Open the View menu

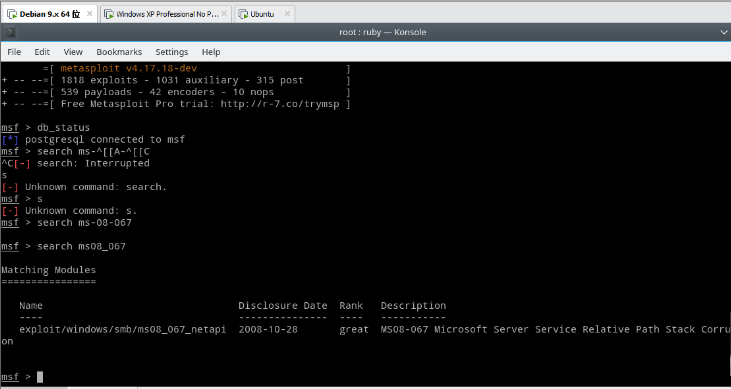(x=73, y=52)
